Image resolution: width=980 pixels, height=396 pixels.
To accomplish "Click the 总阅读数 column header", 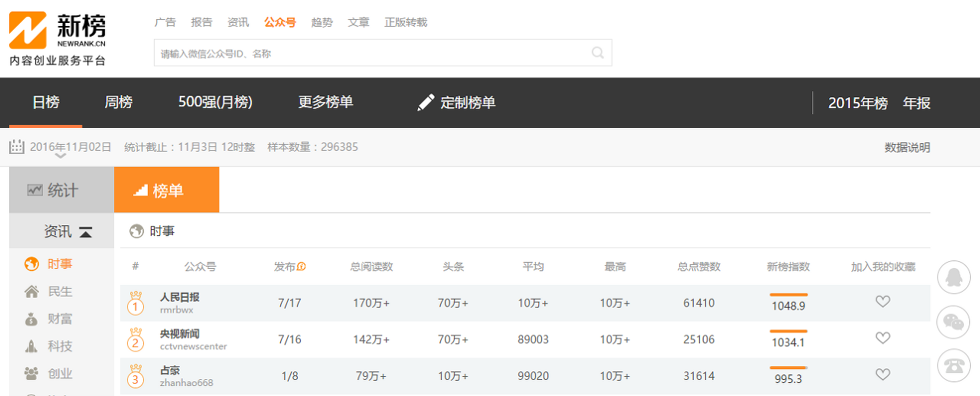I will [x=371, y=267].
